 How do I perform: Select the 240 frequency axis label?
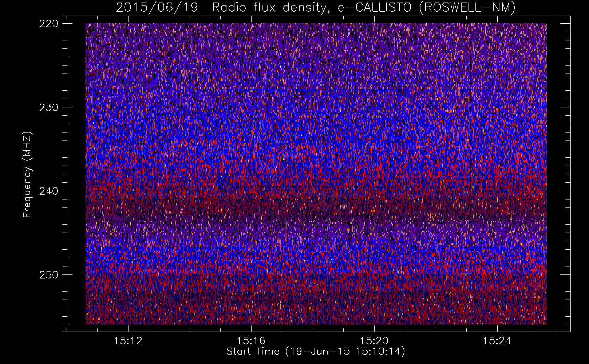[x=48, y=191]
